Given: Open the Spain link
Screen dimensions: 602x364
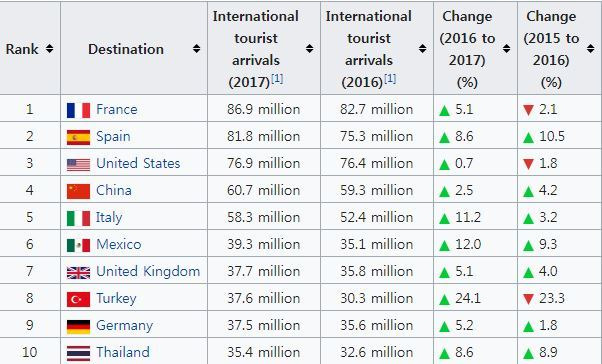Looking at the screenshot, I should (x=113, y=136).
